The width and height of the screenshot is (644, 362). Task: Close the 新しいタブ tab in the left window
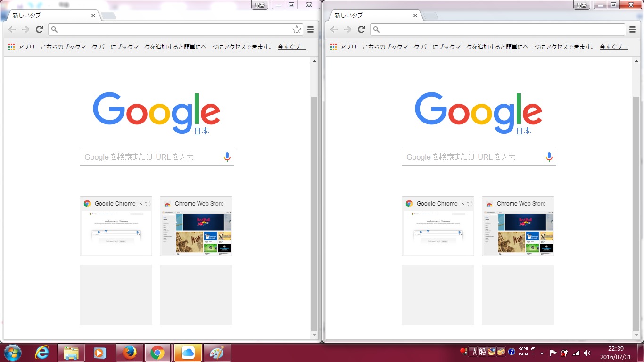(93, 16)
